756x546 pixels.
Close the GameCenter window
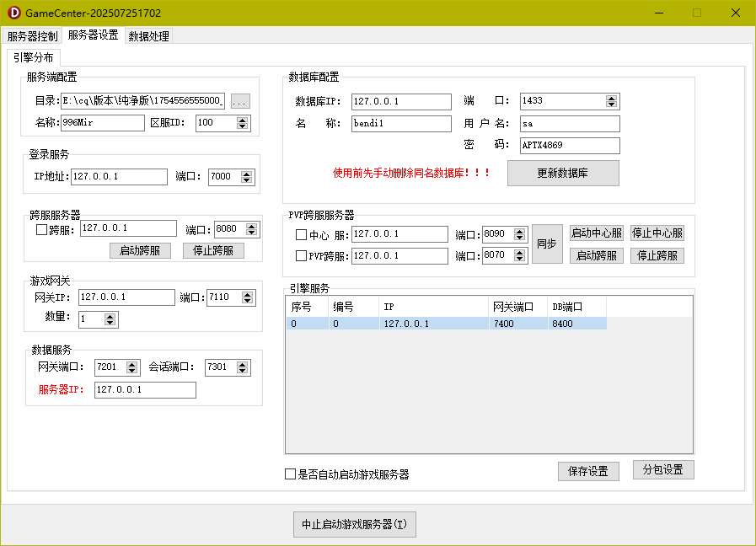(x=735, y=13)
